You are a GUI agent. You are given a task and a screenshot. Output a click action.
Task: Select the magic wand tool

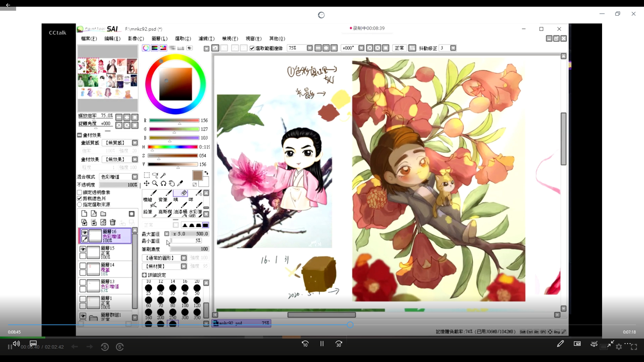[x=163, y=175]
